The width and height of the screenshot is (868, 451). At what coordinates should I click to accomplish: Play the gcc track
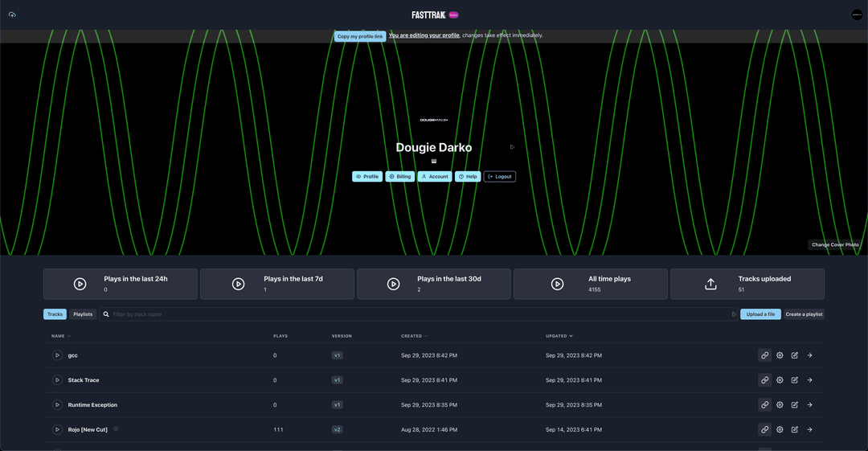(57, 355)
